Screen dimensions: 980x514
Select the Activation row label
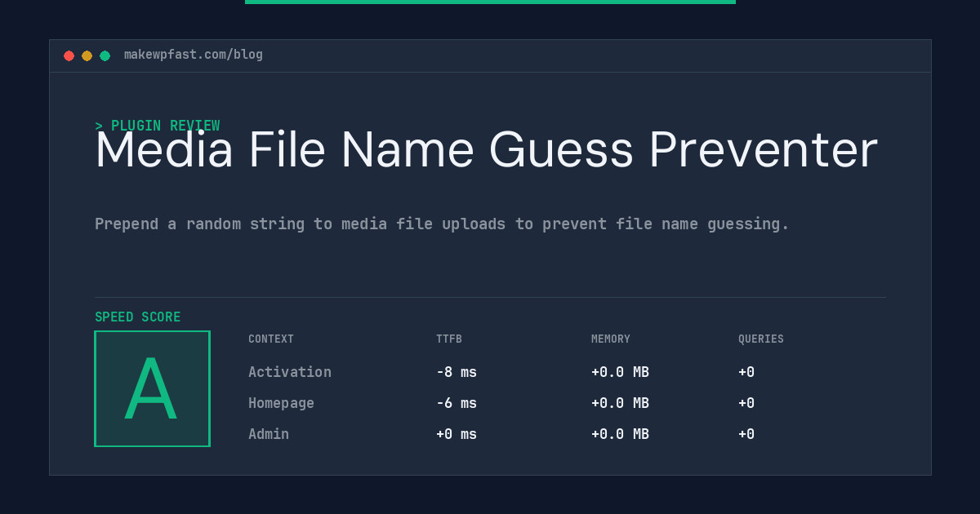point(290,372)
